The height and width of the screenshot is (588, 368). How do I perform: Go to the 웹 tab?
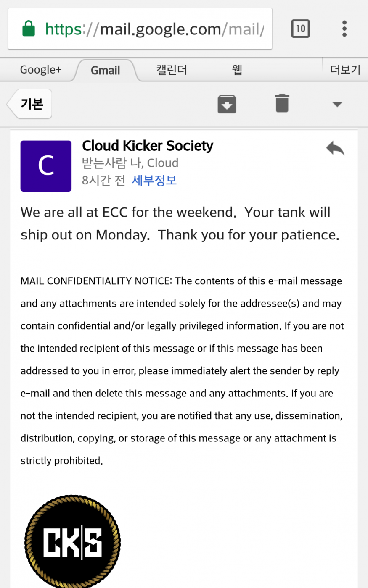point(237,70)
